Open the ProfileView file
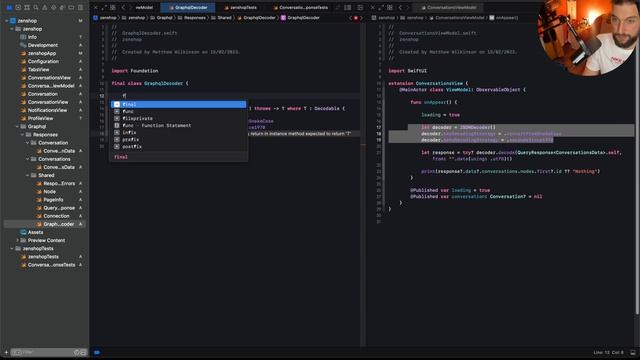Viewport: 640px width, 360px height. pos(40,118)
